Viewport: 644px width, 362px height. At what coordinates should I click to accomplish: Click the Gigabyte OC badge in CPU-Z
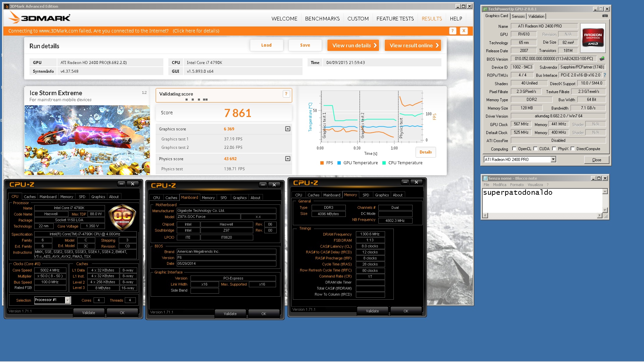[x=122, y=217]
